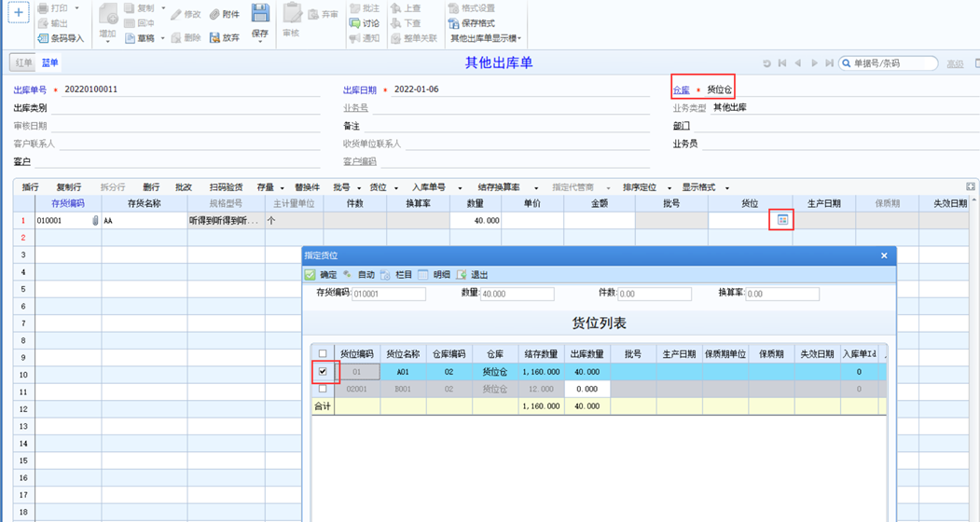Open the 显示格式 dropdown
The image size is (980, 522).
click(727, 187)
